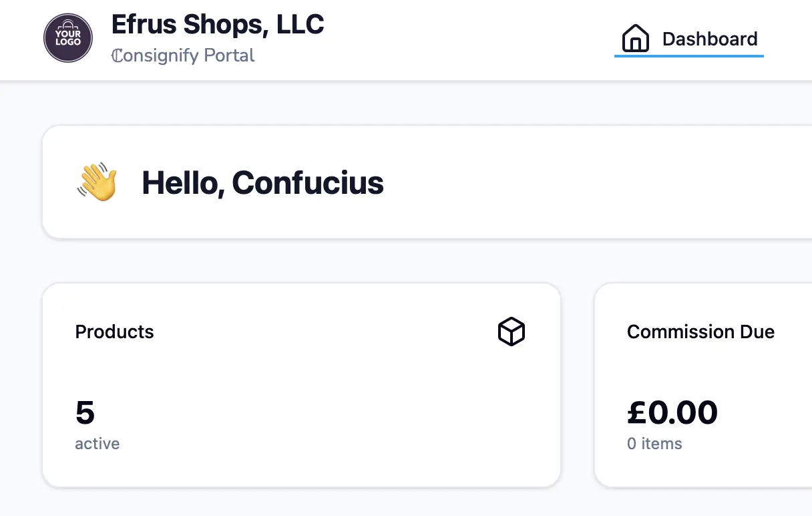Screen dimensions: 812x516
Task: Select the Commission Due heading
Action: [x=700, y=332]
